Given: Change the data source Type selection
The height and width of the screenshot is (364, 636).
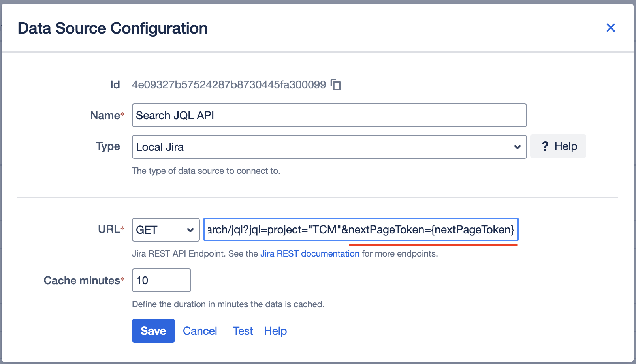Looking at the screenshot, I should pyautogui.click(x=329, y=147).
